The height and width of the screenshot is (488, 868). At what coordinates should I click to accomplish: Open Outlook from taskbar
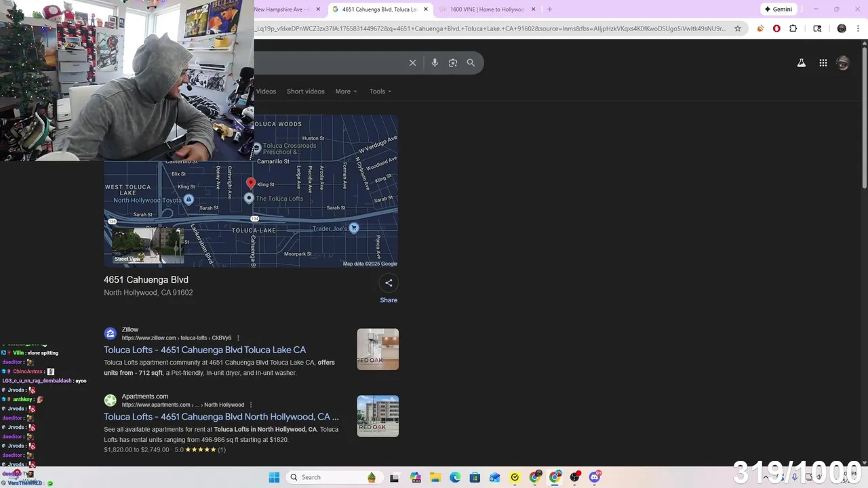pos(495,477)
